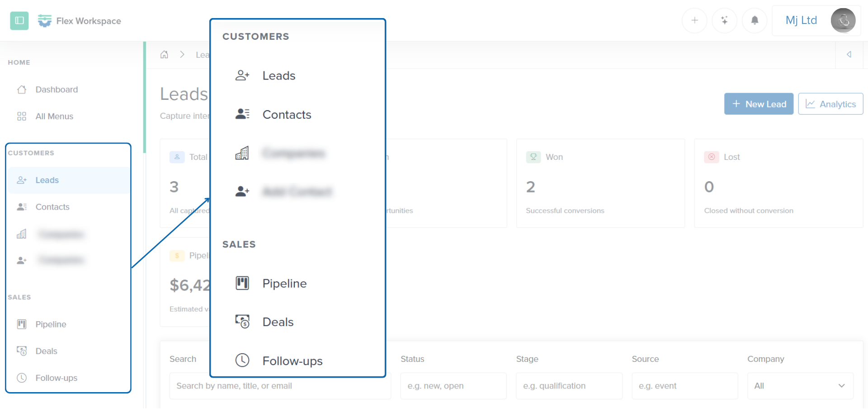This screenshot has width=868, height=412.
Task: Click the Pipeline kanban icon under Sales
Action: click(x=21, y=324)
